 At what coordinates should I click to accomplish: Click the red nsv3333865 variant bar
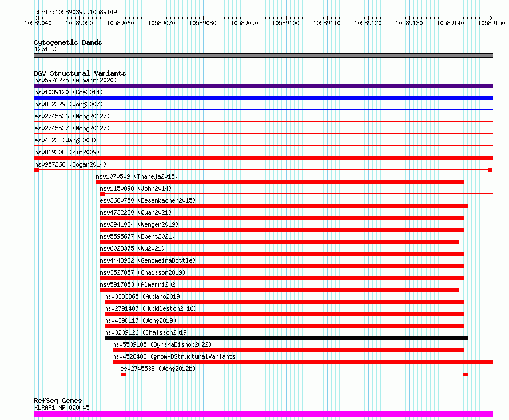284,302
